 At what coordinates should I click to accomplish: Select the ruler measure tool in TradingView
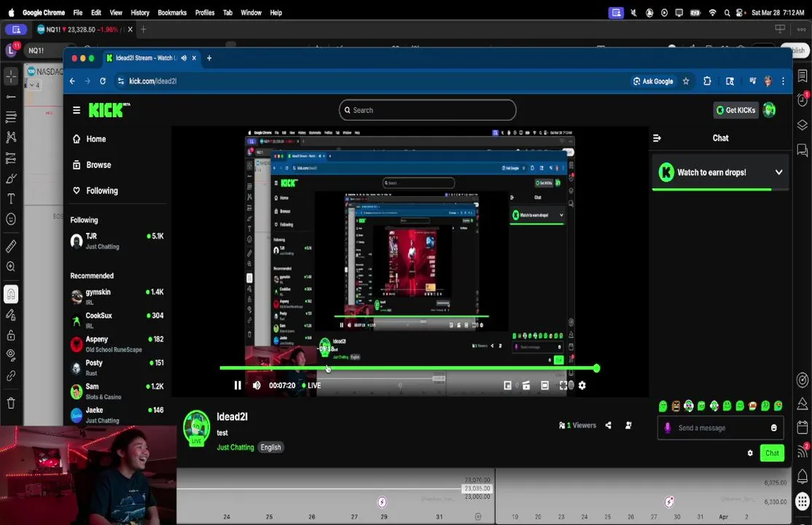coord(11,246)
